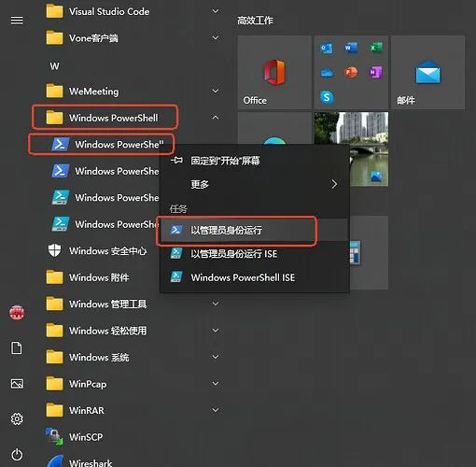Screen dimensions: 476x467
Task: Launch PowerPoint from the Office tile group
Action: (x=351, y=72)
